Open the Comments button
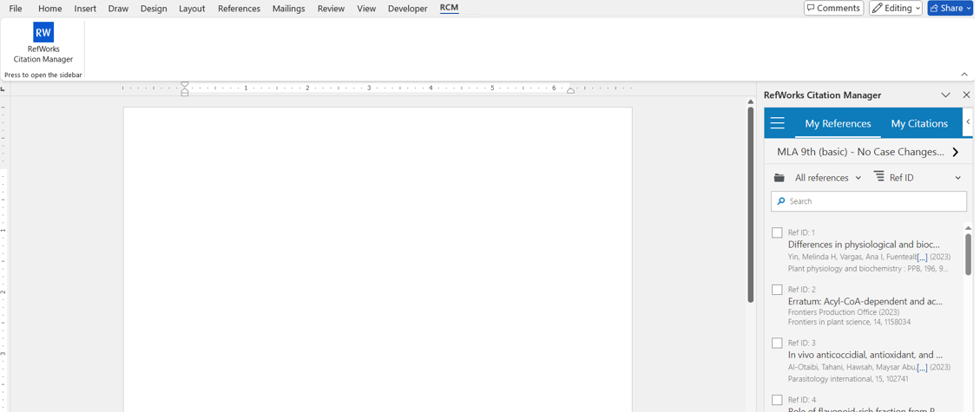Image resolution: width=980 pixels, height=412 pixels. (833, 8)
